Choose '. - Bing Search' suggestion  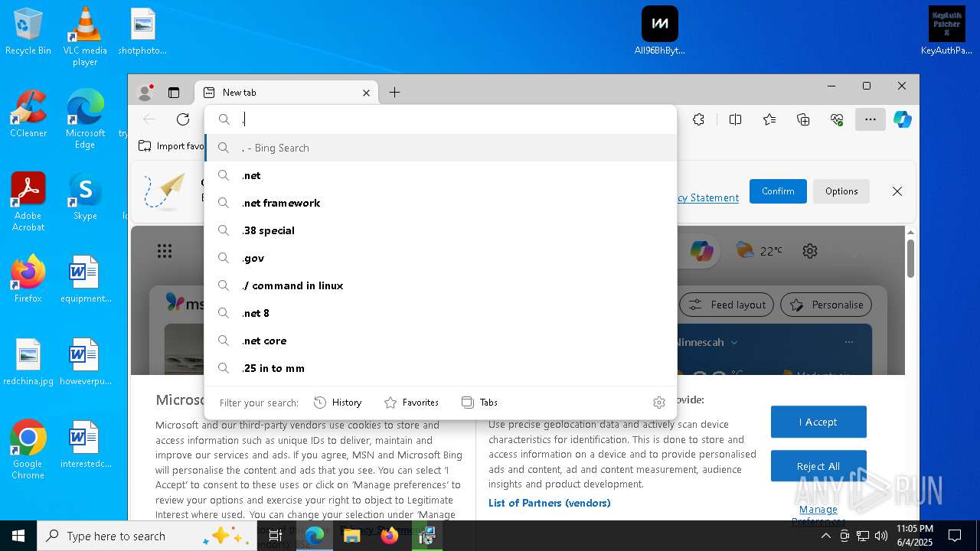[x=441, y=148]
